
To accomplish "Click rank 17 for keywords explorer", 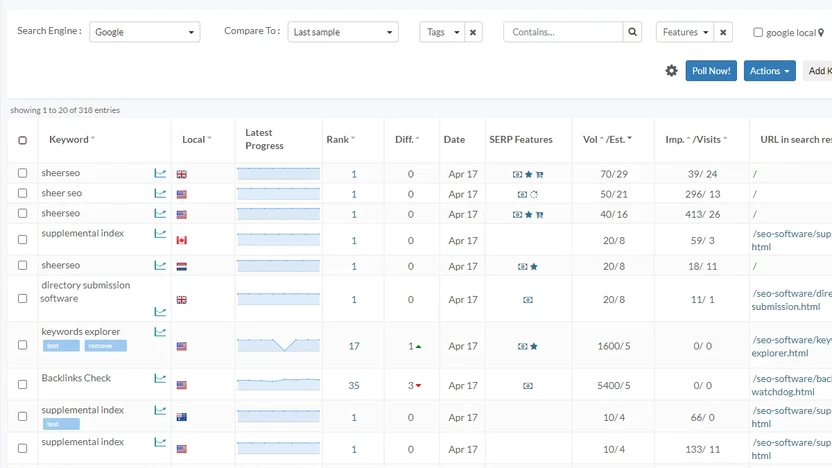I will click(354, 346).
